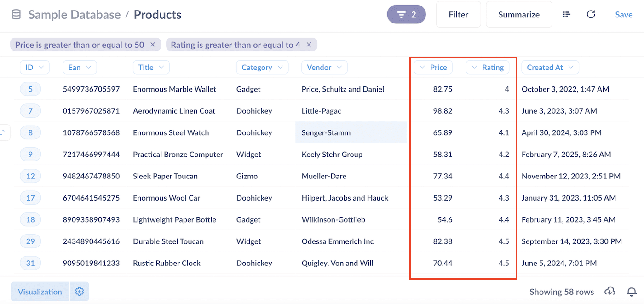The width and height of the screenshot is (644, 304).
Task: Refresh the query results with the reload icon
Action: coord(591,14)
